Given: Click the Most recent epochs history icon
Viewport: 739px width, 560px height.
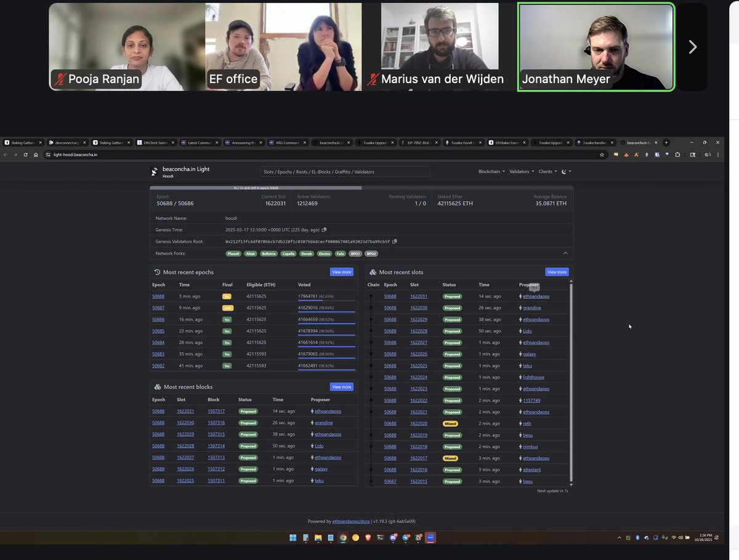Looking at the screenshot, I should tap(157, 272).
